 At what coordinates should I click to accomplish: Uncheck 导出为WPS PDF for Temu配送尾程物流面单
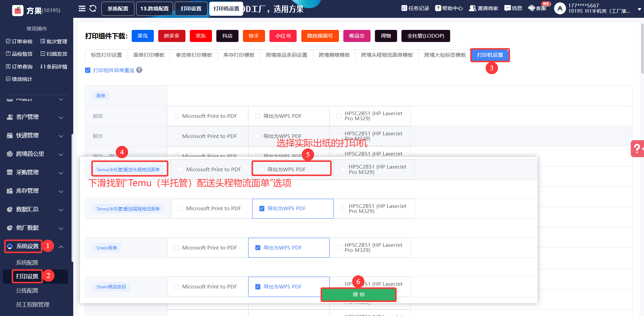click(x=262, y=209)
